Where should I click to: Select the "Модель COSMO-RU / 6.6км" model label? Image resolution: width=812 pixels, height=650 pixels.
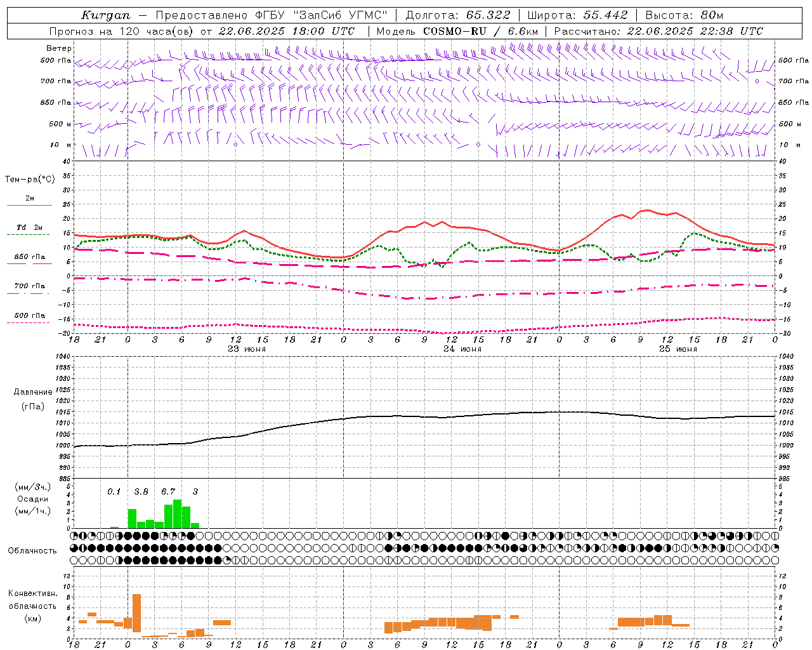(x=457, y=31)
